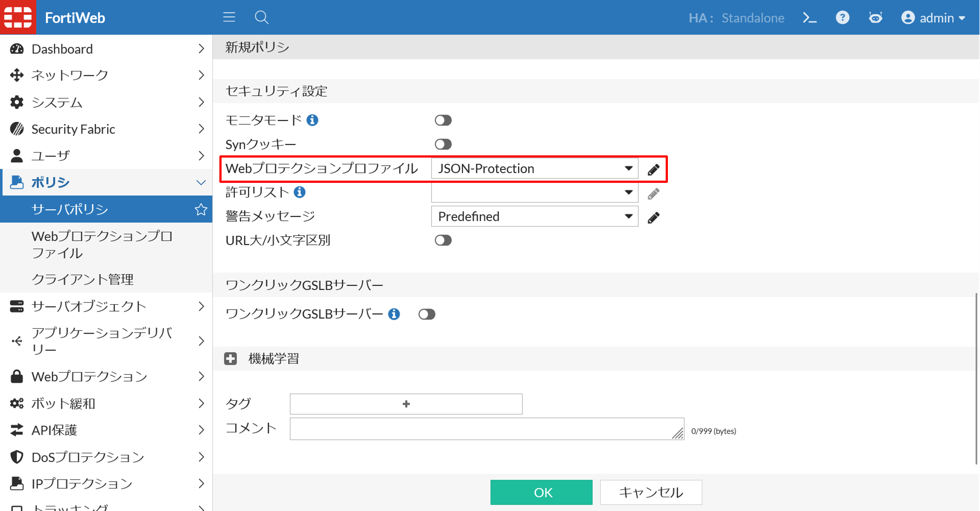The height and width of the screenshot is (511, 980).
Task: Click the help question mark icon
Action: coord(843,17)
